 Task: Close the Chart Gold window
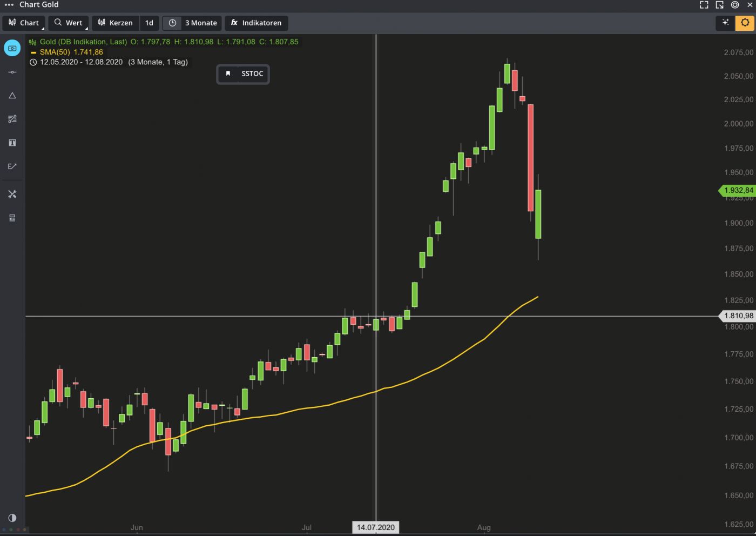(750, 5)
